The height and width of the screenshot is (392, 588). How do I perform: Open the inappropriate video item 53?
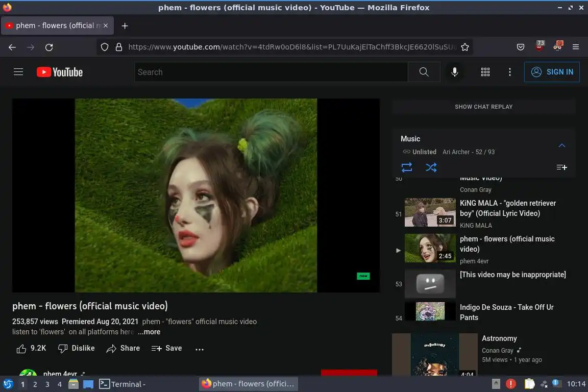484,284
